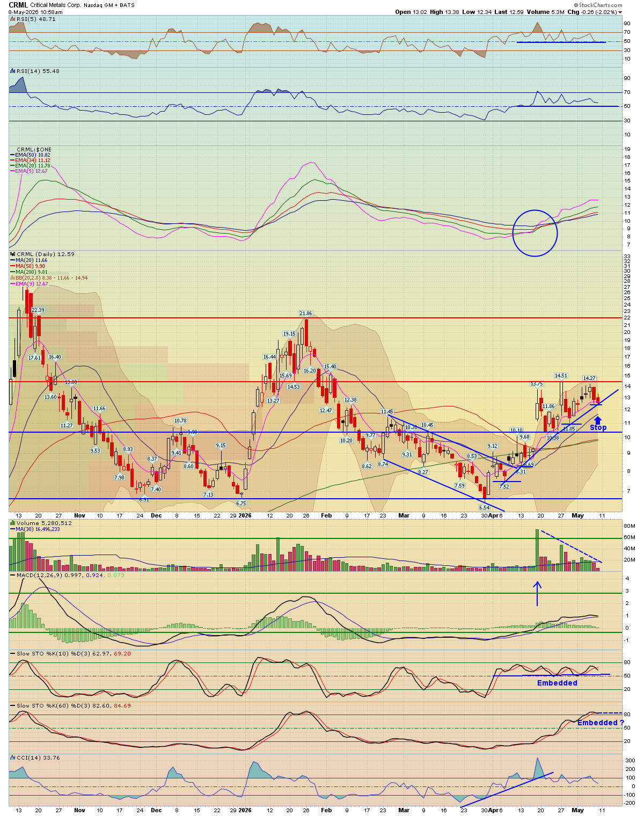Click the EMA(50) blue legend line swatch
The width and height of the screenshot is (644, 816).
click(13, 155)
